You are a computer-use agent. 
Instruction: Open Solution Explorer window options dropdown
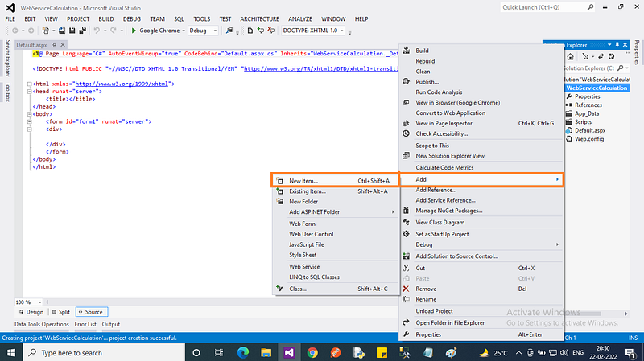click(609, 45)
